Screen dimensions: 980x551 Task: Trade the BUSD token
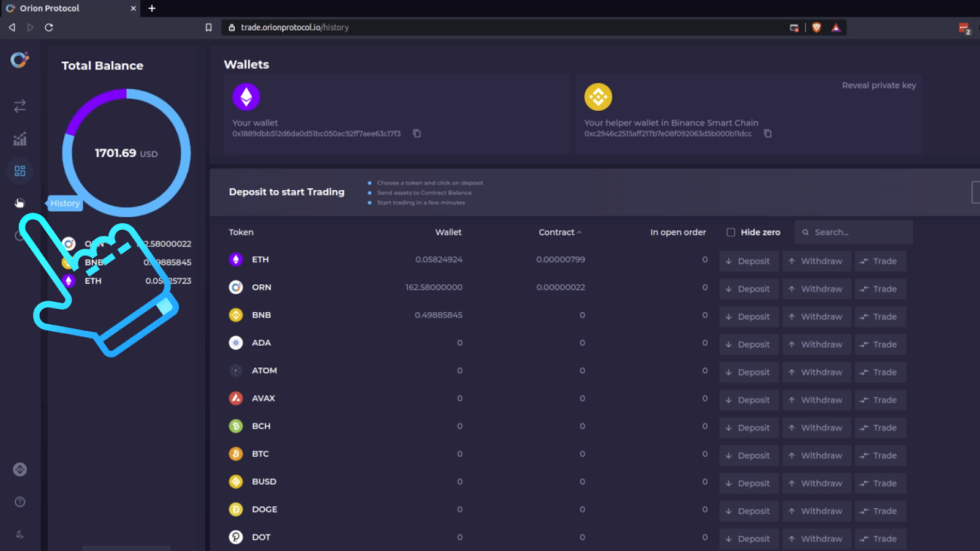click(880, 484)
